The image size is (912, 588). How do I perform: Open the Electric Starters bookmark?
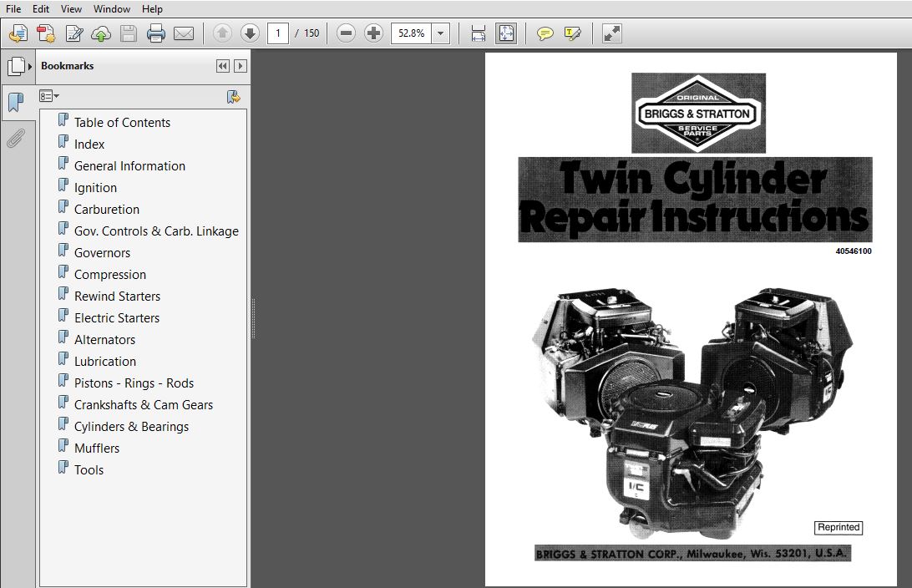tap(117, 318)
